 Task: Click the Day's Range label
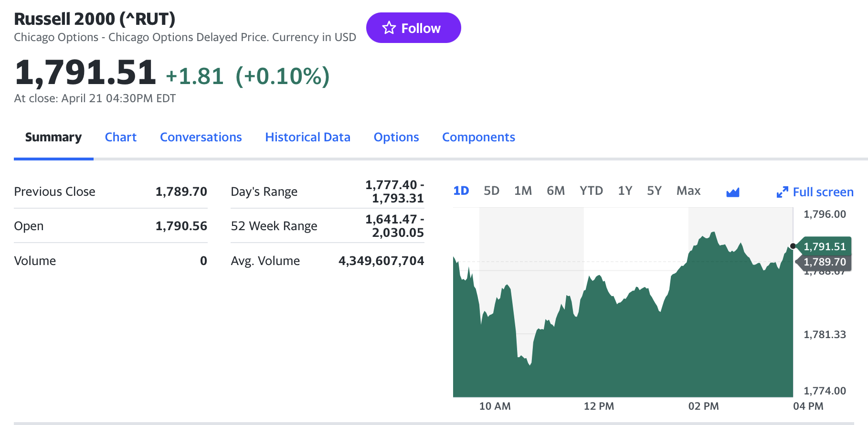point(264,191)
